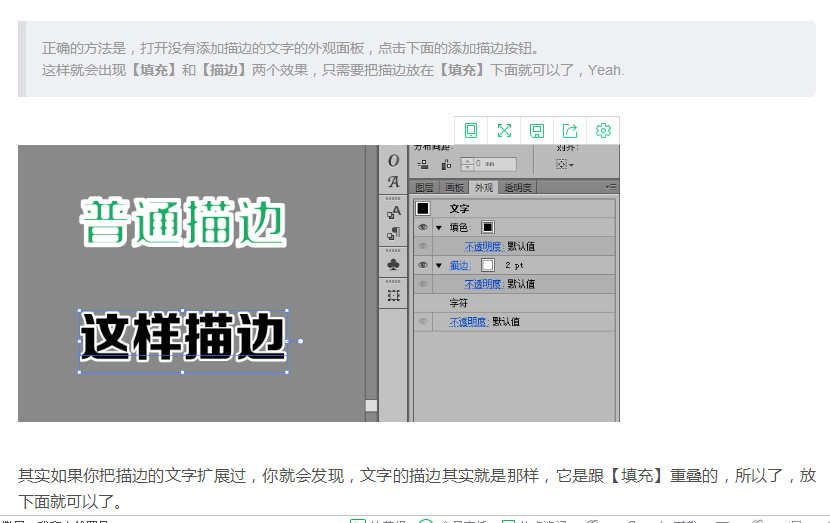Toggle eye of opacity row under 填色

click(422, 246)
